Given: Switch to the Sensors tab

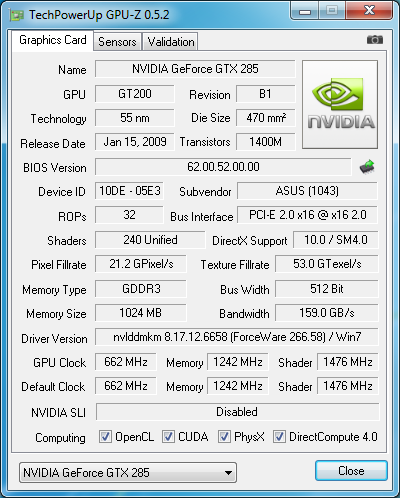Looking at the screenshot, I should [x=117, y=42].
